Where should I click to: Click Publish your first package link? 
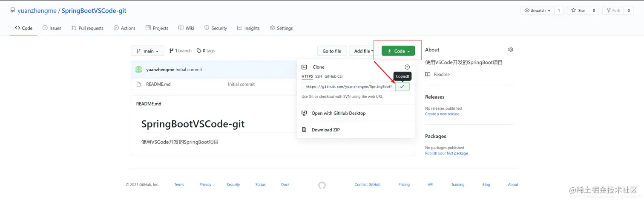[446, 153]
